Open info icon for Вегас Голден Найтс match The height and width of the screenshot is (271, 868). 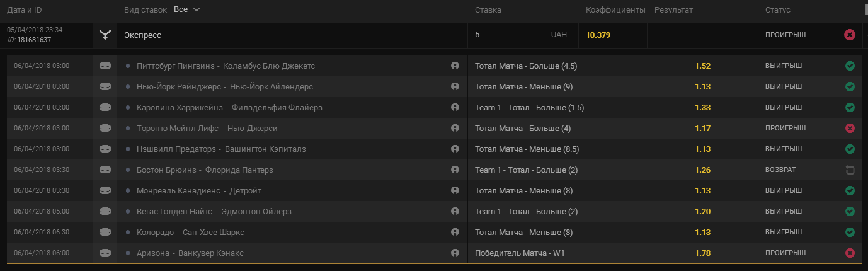[x=455, y=211]
